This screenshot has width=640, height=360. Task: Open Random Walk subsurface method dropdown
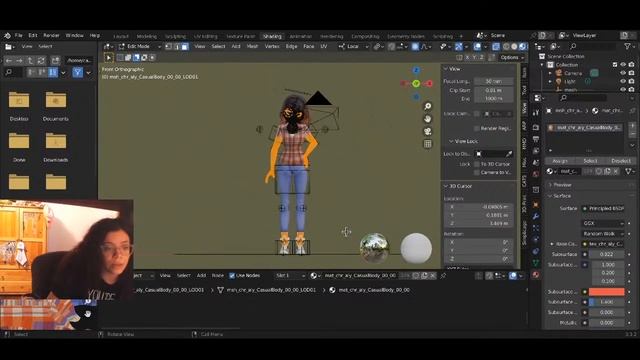pos(603,233)
